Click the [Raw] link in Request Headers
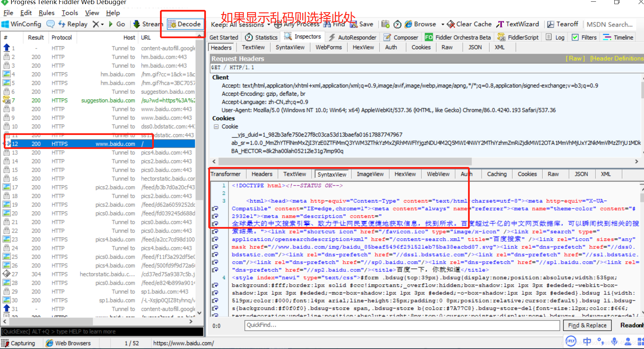644x349 pixels. [575, 59]
